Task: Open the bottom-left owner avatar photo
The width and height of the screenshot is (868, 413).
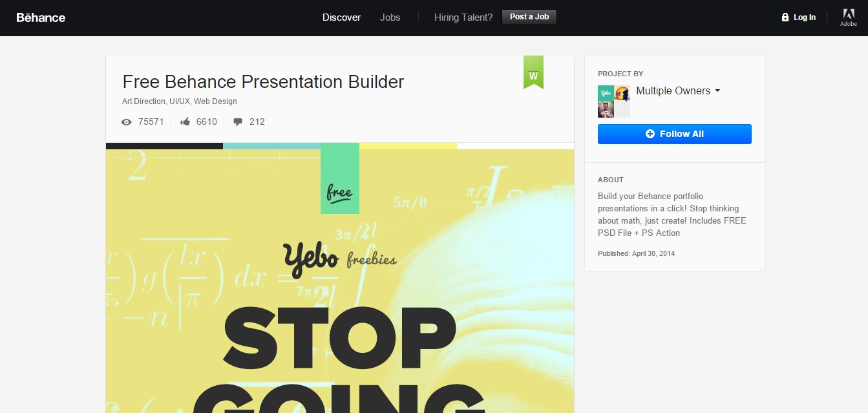Action: click(x=606, y=109)
